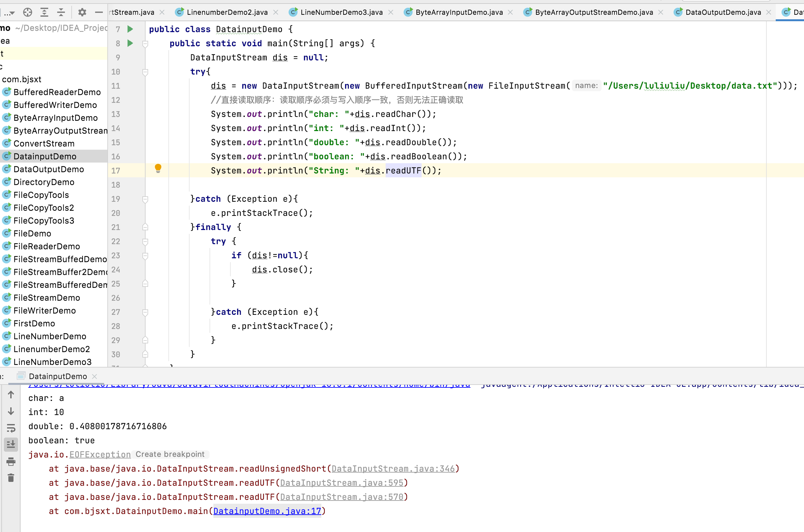Close the LineNumberDemo3.java tab
Viewport: 804px width, 532px height.
point(391,13)
